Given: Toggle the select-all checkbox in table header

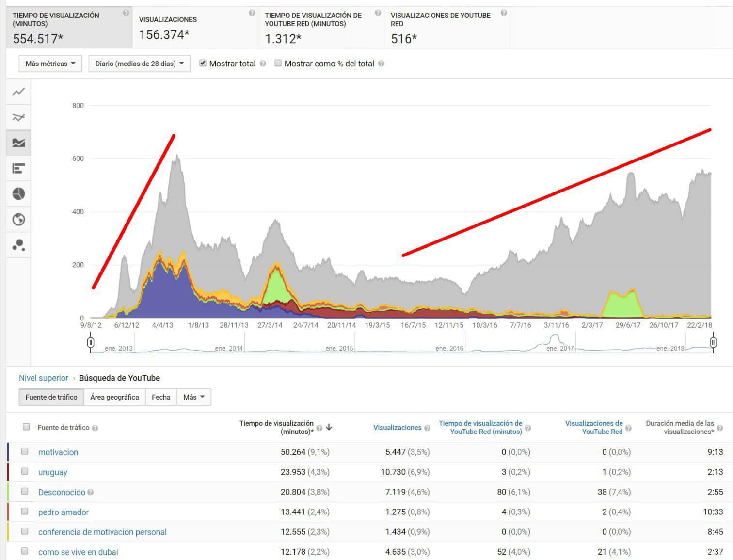Looking at the screenshot, I should tap(26, 427).
